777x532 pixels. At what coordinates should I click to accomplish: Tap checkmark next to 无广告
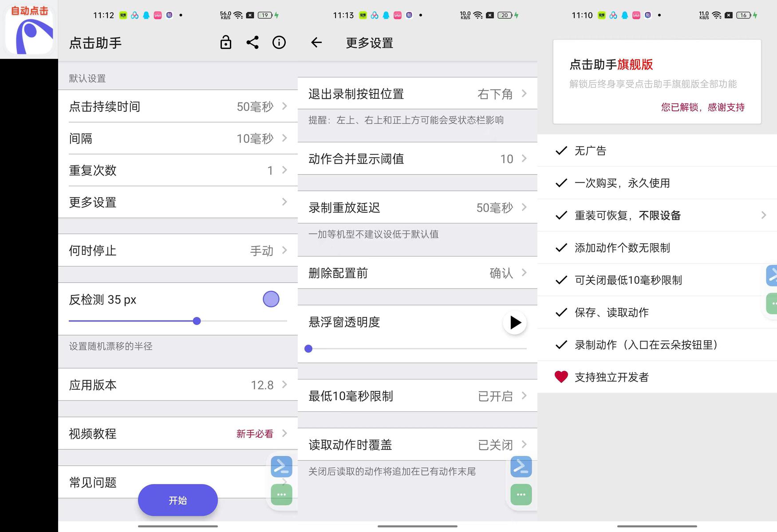(561, 151)
